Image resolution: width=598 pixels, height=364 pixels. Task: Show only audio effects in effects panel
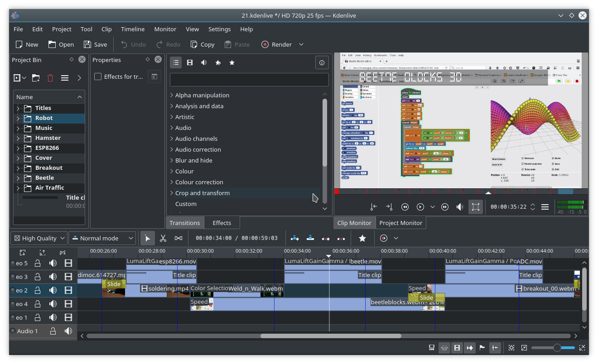(x=204, y=62)
